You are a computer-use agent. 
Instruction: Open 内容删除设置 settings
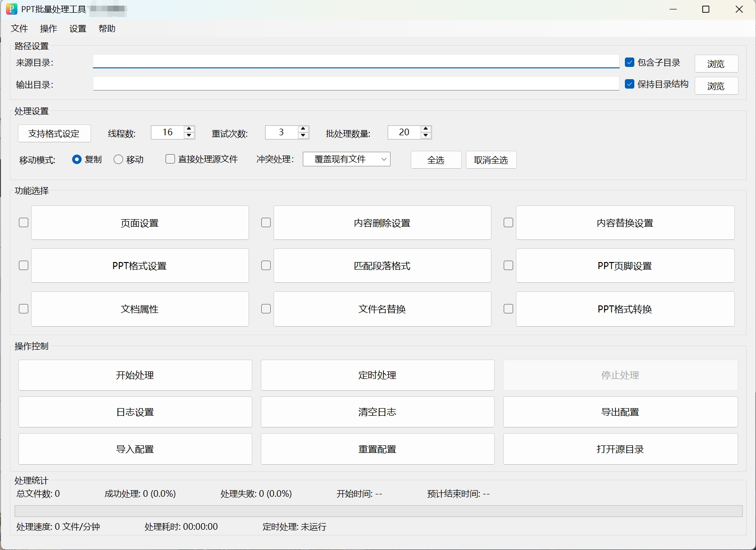pyautogui.click(x=382, y=222)
